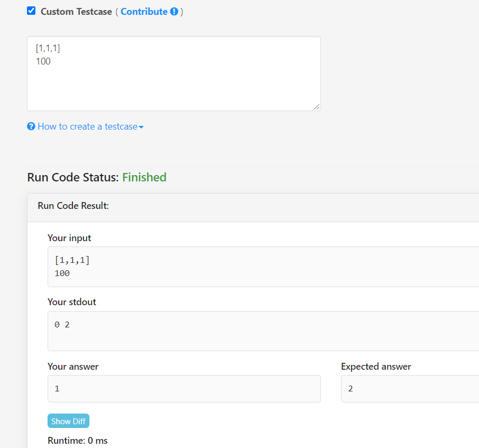Uncheck the Custom Testcase checkbox
Screen dimensions: 479x448
[31, 11]
